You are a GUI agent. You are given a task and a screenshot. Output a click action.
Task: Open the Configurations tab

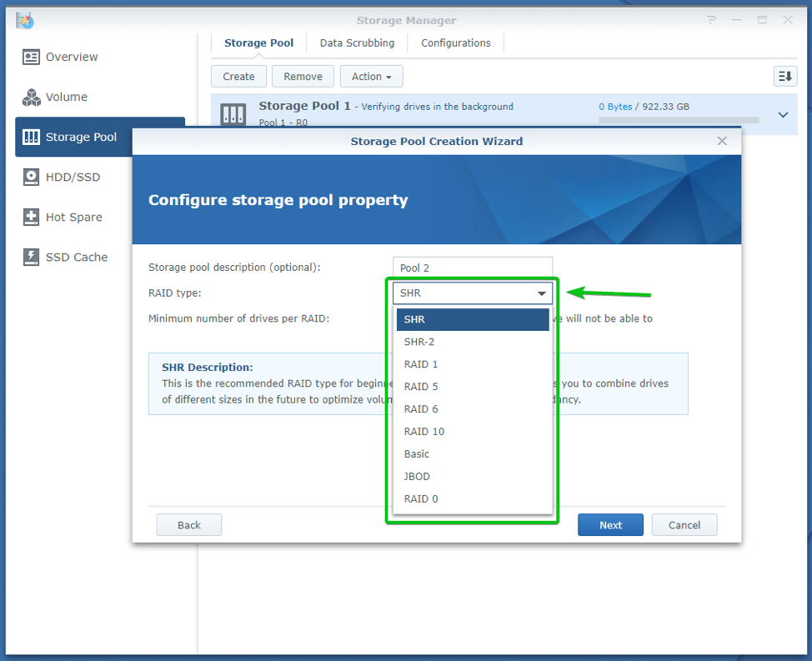455,43
